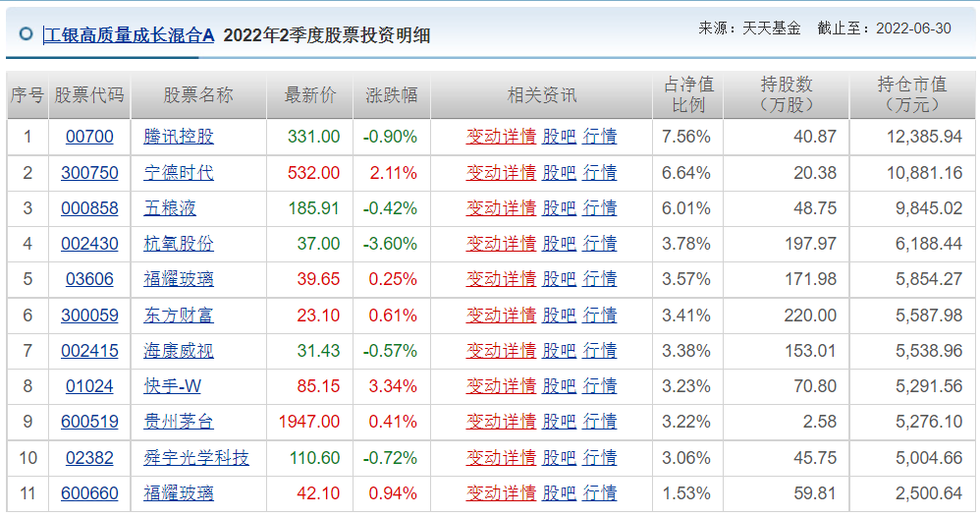
Task: Open stock code 300750
Action: tap(89, 173)
